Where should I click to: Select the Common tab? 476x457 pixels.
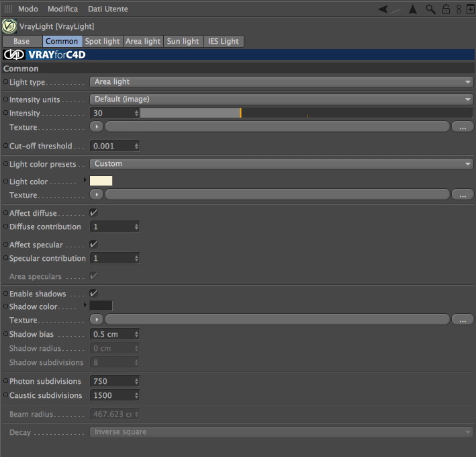click(62, 41)
